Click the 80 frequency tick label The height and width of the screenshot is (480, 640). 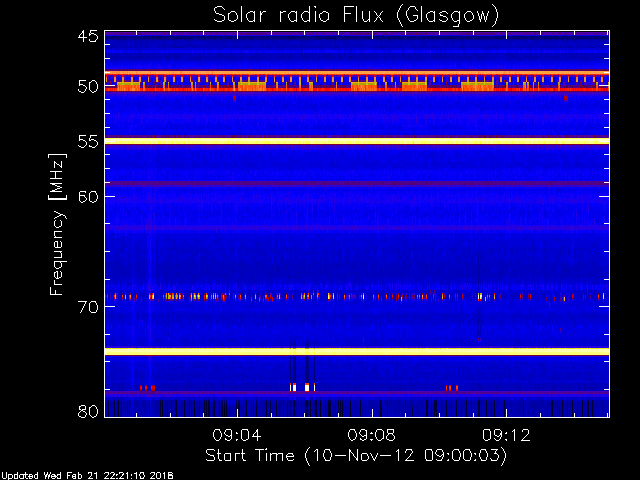coord(88,411)
